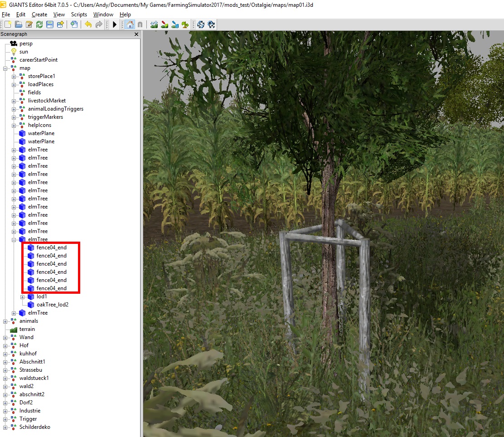Select the careerStartPoint node

pos(38,60)
